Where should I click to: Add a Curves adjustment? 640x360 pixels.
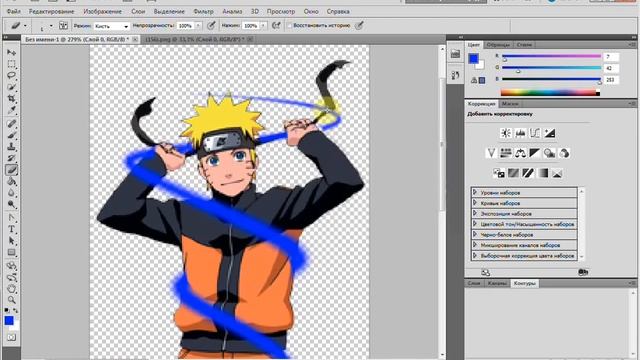(535, 133)
